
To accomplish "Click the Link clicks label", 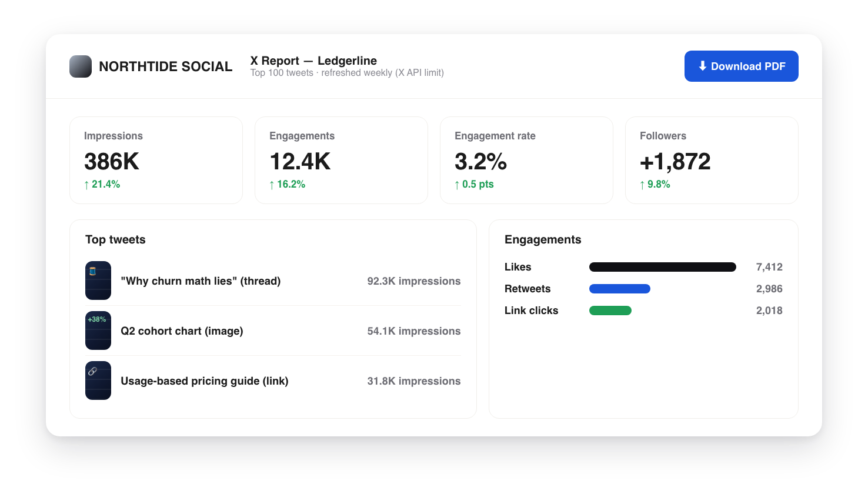I will (531, 311).
